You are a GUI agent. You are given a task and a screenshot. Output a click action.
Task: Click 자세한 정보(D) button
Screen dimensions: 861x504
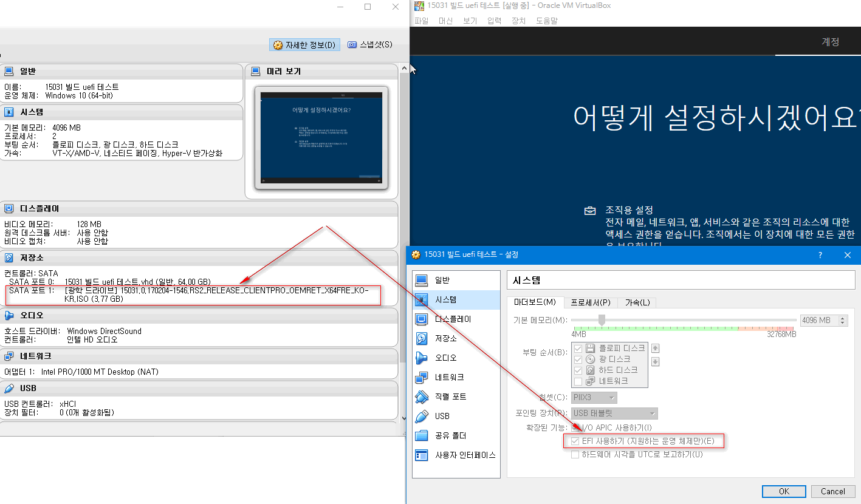[x=304, y=45]
